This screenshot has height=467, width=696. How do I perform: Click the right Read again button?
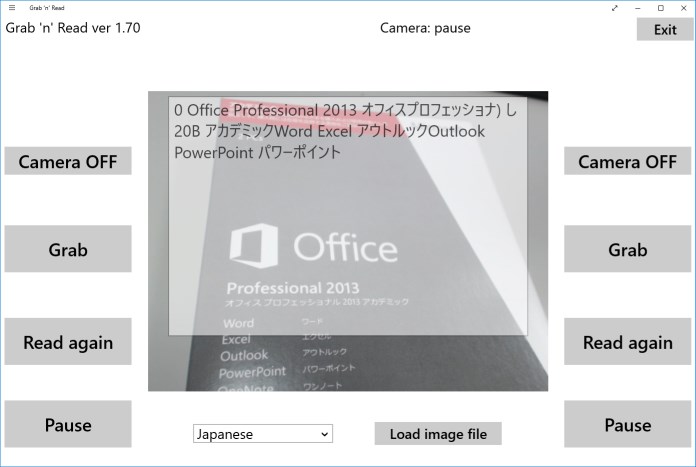click(627, 342)
